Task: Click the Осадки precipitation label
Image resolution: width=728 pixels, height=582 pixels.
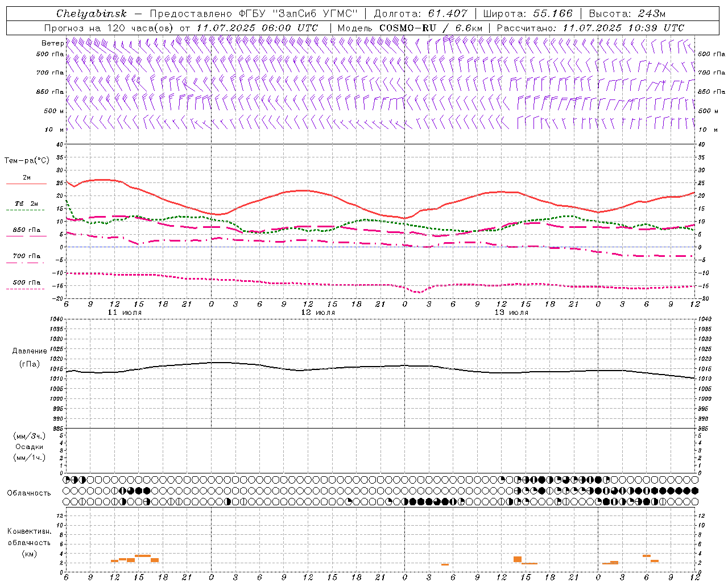Action: point(30,447)
